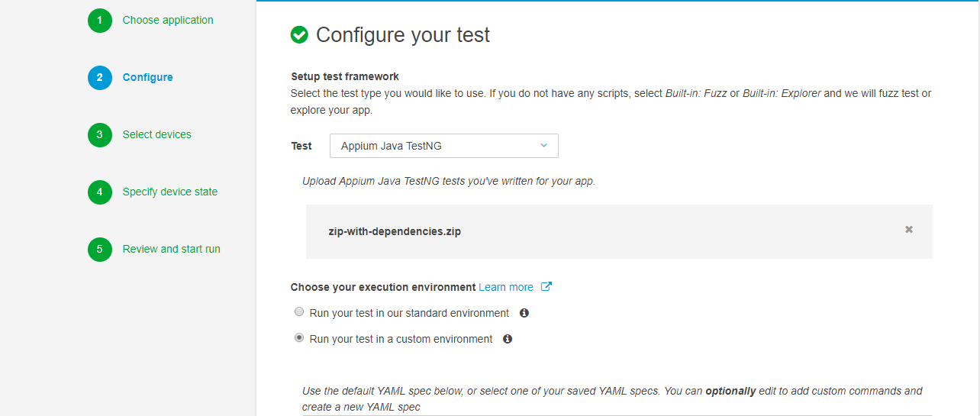
Task: Click info icon for custom environment
Action: pyautogui.click(x=508, y=339)
